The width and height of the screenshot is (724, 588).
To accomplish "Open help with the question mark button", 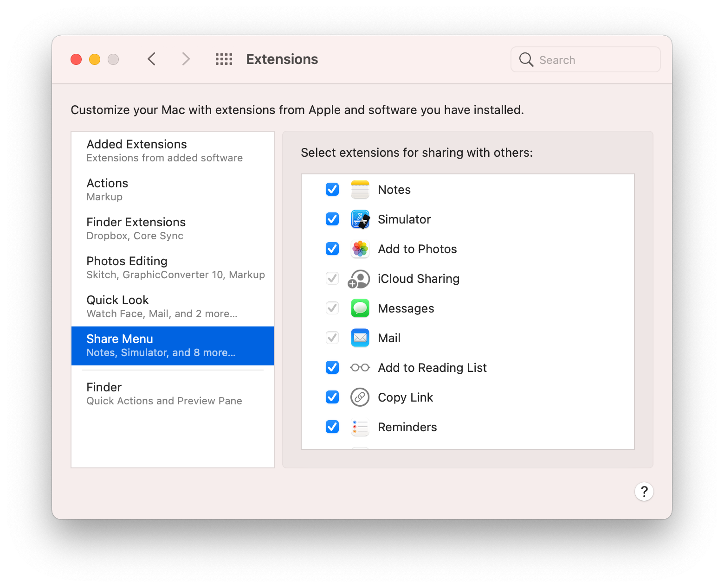I will (644, 492).
